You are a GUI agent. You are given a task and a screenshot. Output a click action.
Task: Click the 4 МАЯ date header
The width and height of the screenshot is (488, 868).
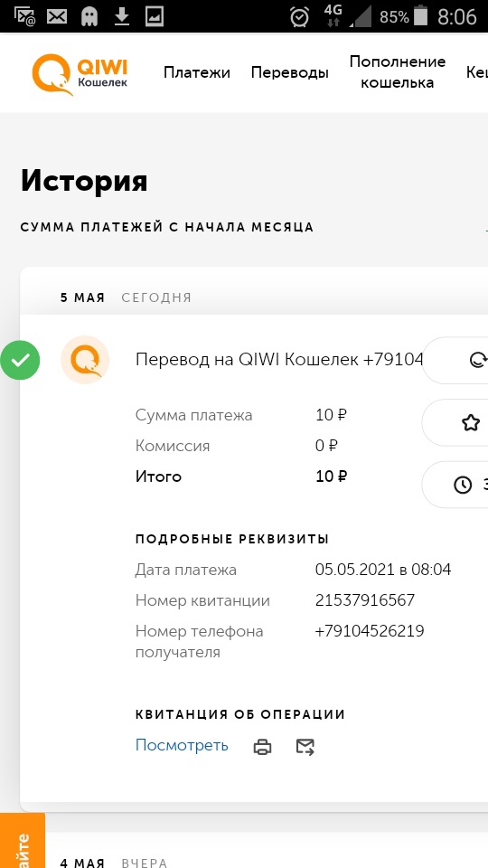(82, 863)
